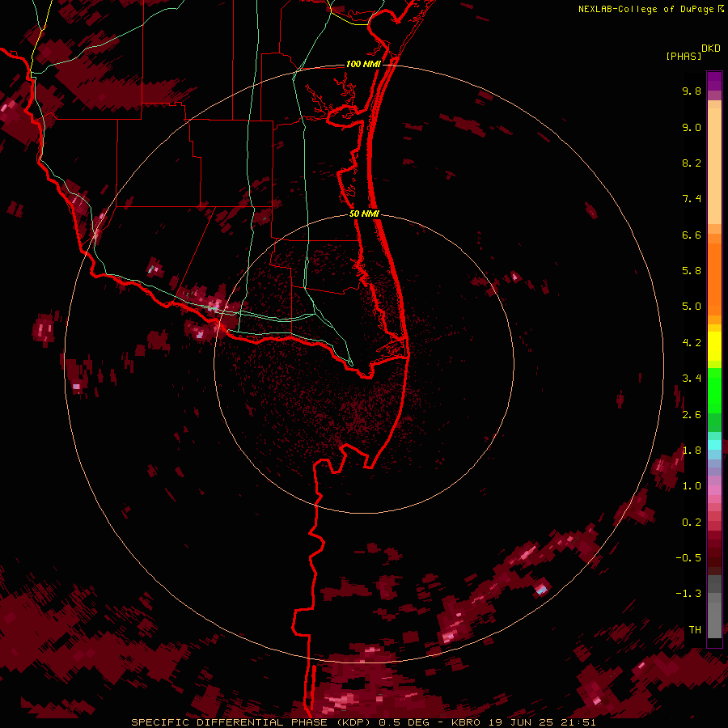728x728 pixels.
Task: Click the DKD label above the color scale
Action: coord(711,49)
